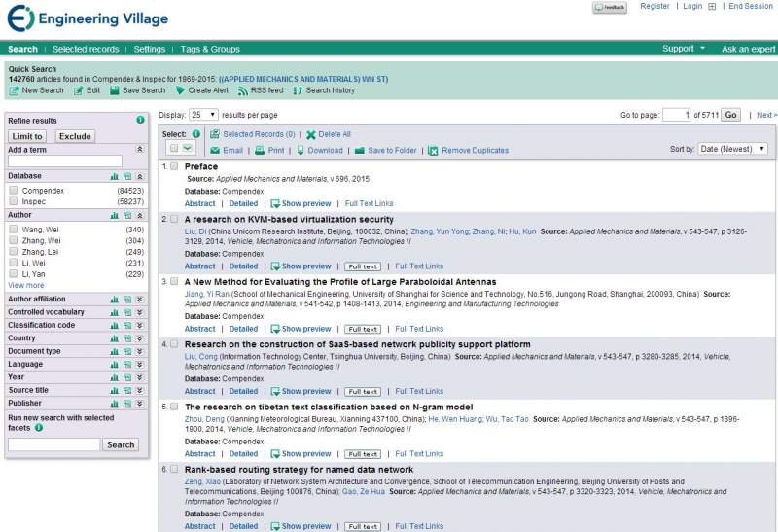
Task: Click the Edit search pencil icon
Action: (x=78, y=90)
